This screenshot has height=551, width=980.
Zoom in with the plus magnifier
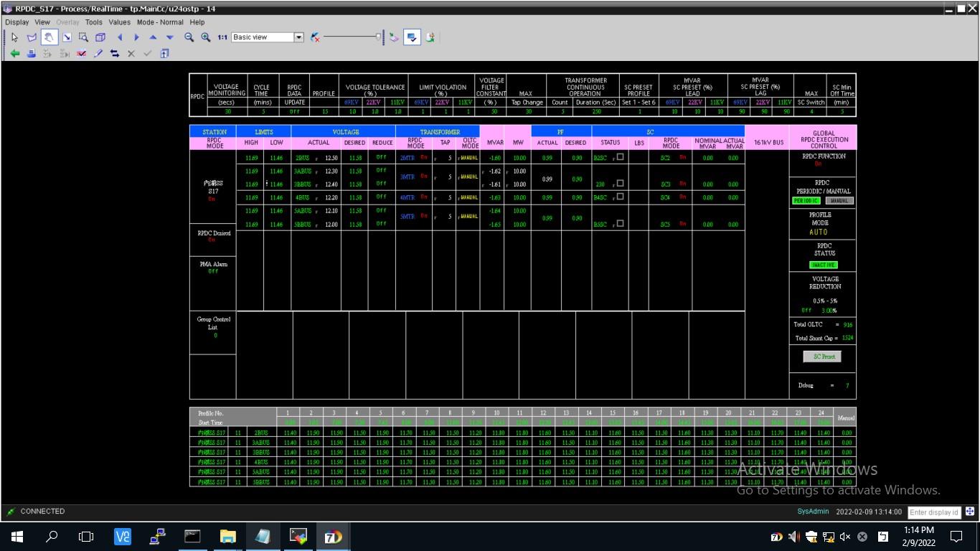pyautogui.click(x=206, y=37)
